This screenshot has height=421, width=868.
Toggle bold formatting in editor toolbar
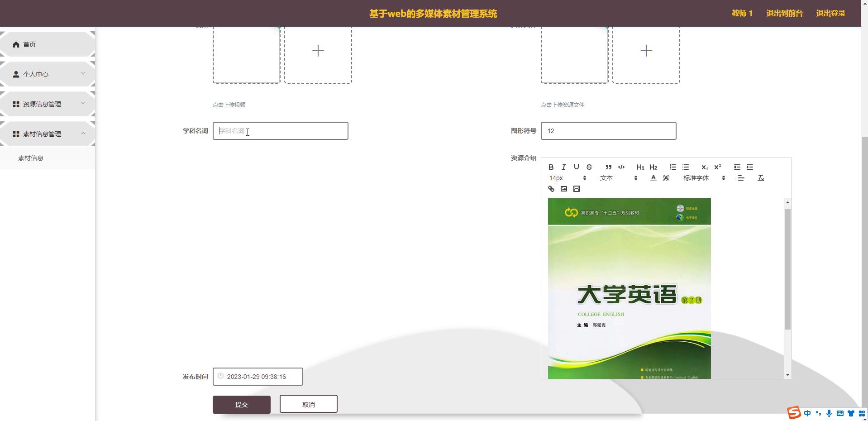551,167
